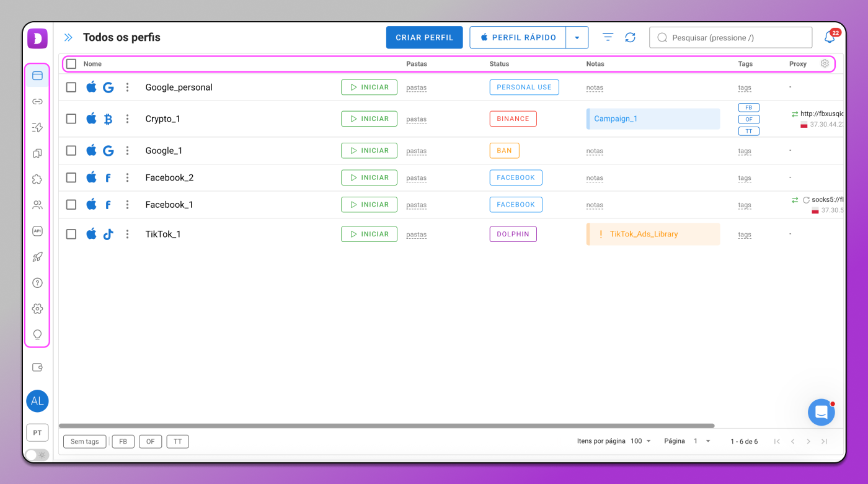This screenshot has width=868, height=484.
Task: Click the horizontal table scrollbar
Action: 386,426
